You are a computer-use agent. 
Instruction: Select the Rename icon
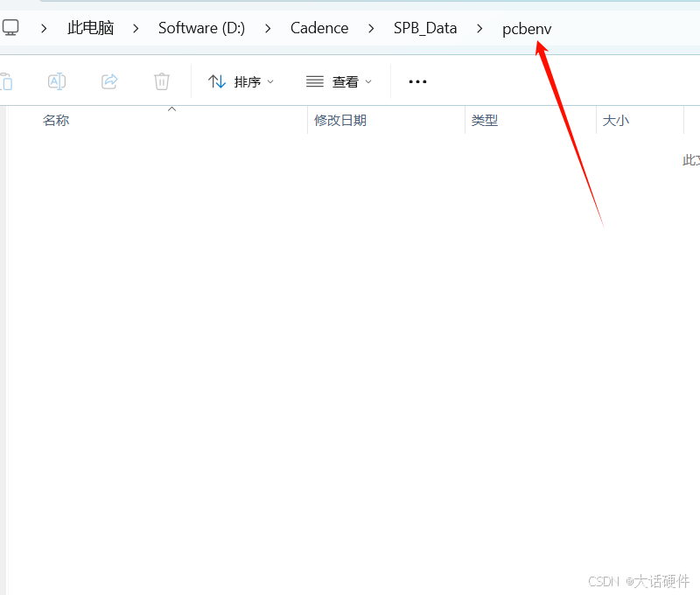click(57, 81)
